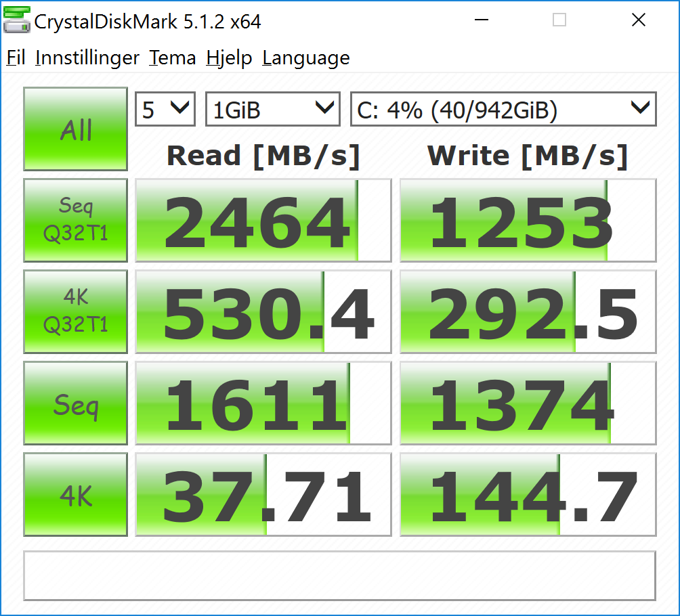Screen dimensions: 680x616
Task: Minimize the CrystalDiskMark window
Action: click(x=482, y=20)
